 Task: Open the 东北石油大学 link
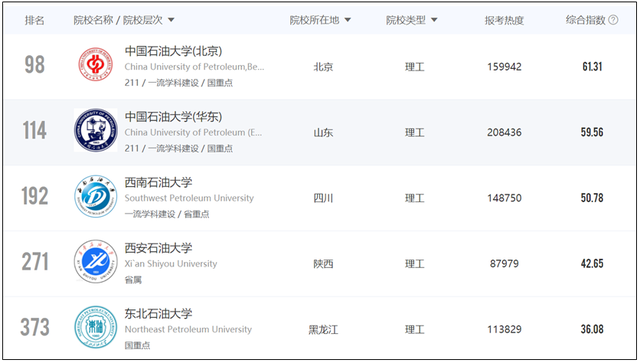coord(158,314)
